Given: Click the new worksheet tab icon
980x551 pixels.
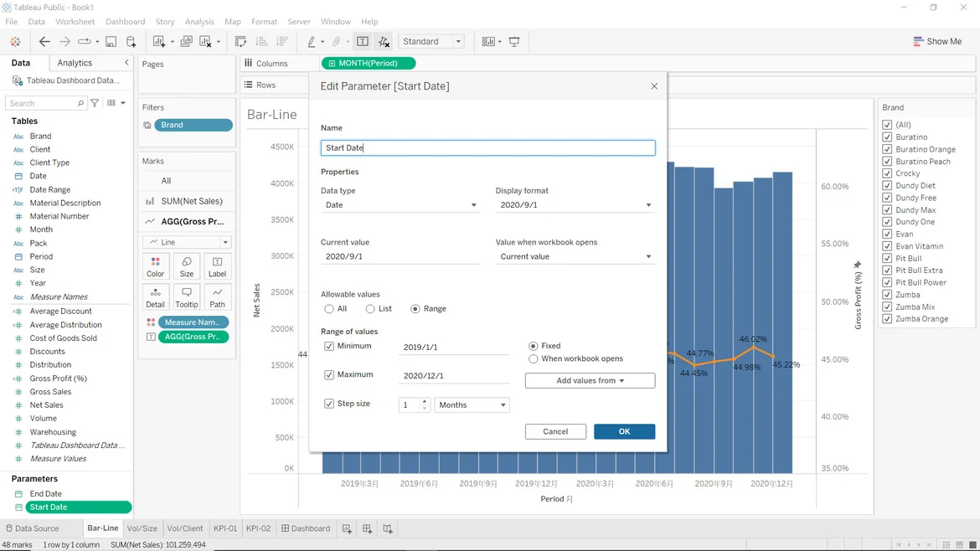Looking at the screenshot, I should pos(347,528).
